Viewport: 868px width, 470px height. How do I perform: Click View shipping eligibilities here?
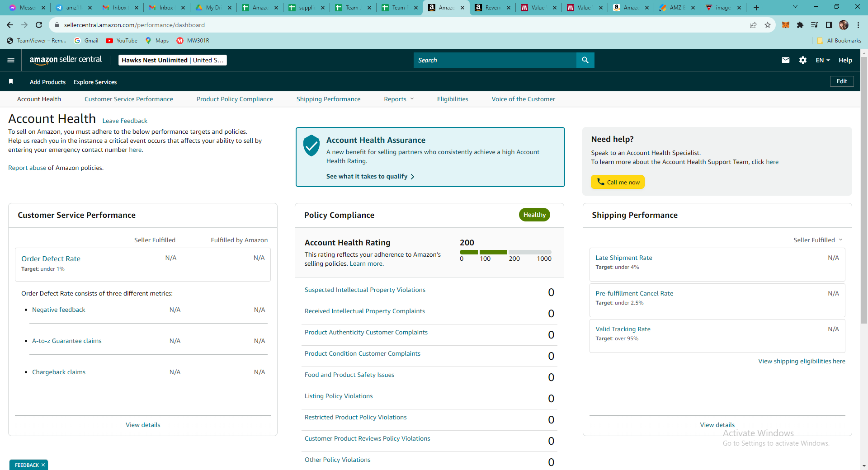click(802, 361)
